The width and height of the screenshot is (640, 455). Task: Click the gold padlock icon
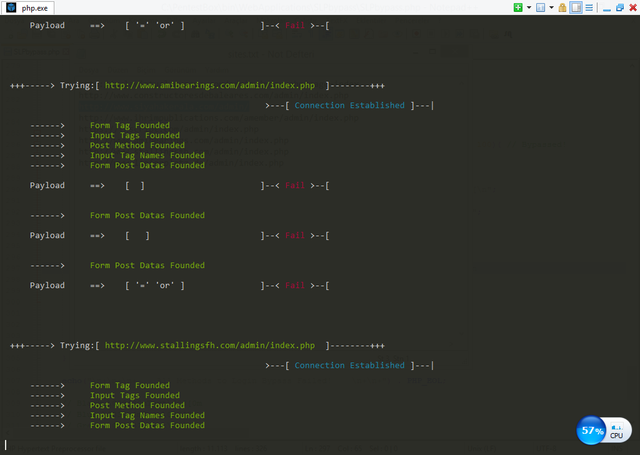(562, 7)
